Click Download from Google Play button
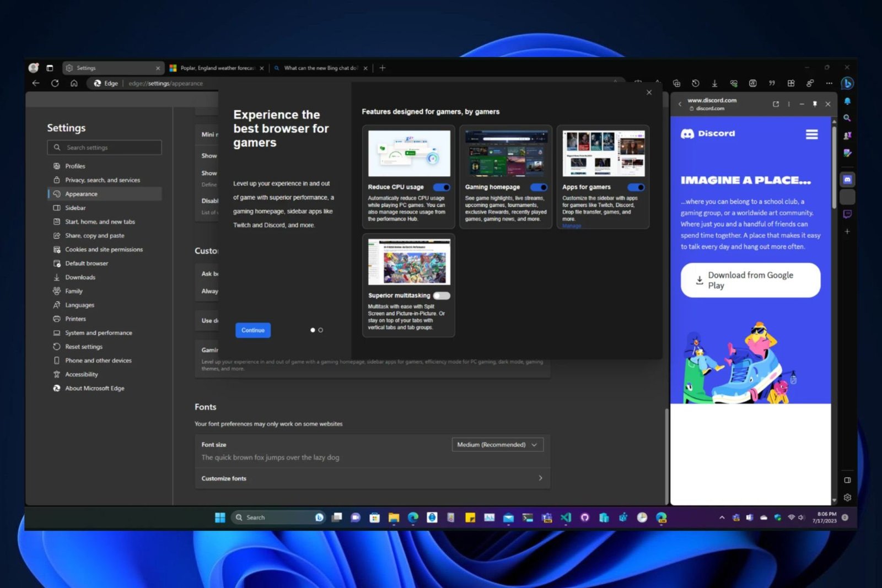Image resolution: width=882 pixels, height=588 pixels. 750,280
